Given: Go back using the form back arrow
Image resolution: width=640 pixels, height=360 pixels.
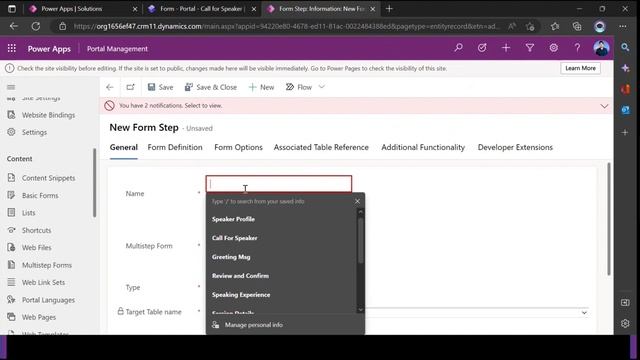Looking at the screenshot, I should tap(109, 87).
